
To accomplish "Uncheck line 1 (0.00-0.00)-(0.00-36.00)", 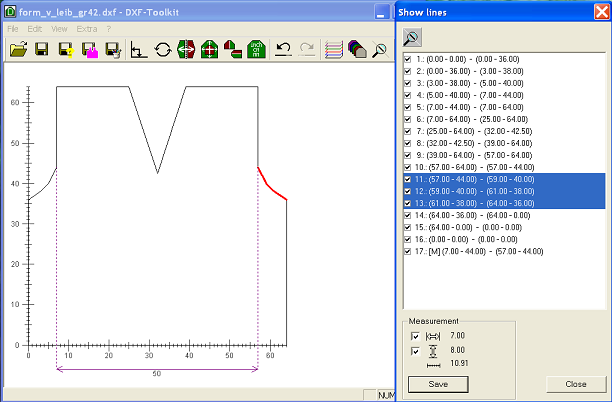I will 407,59.
